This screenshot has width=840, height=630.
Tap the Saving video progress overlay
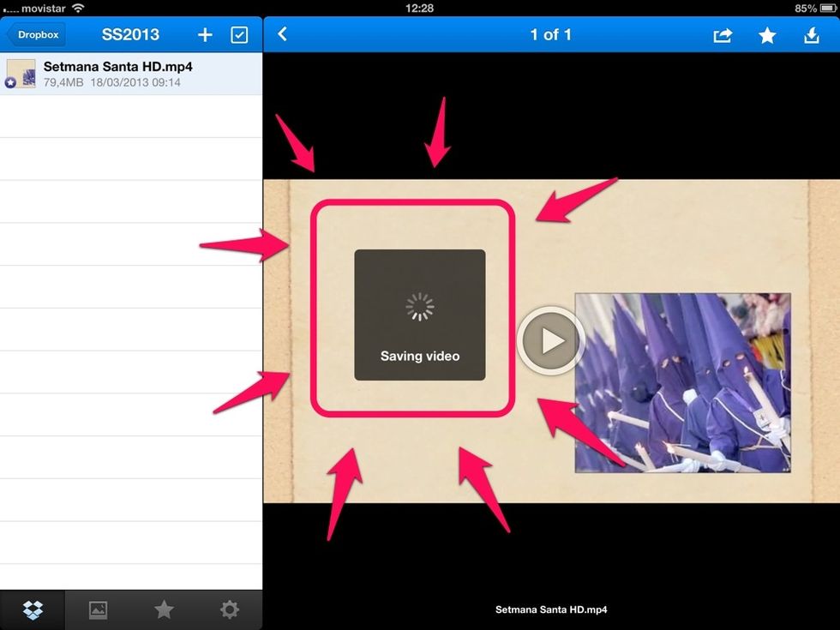pos(419,315)
